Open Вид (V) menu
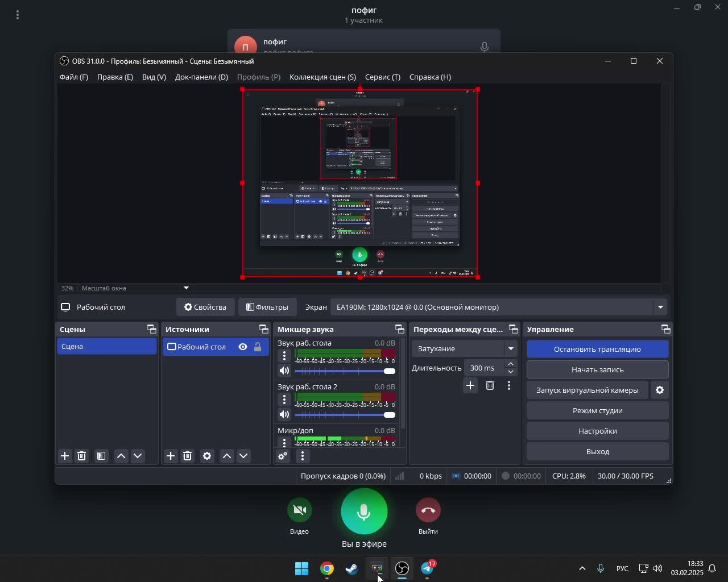Image resolution: width=728 pixels, height=582 pixels. click(x=154, y=77)
